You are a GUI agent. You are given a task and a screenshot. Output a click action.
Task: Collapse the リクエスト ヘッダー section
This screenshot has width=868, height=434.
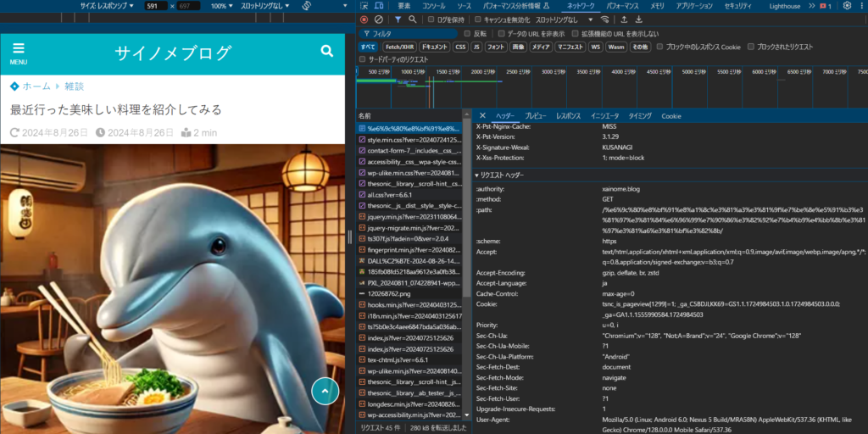click(500, 175)
